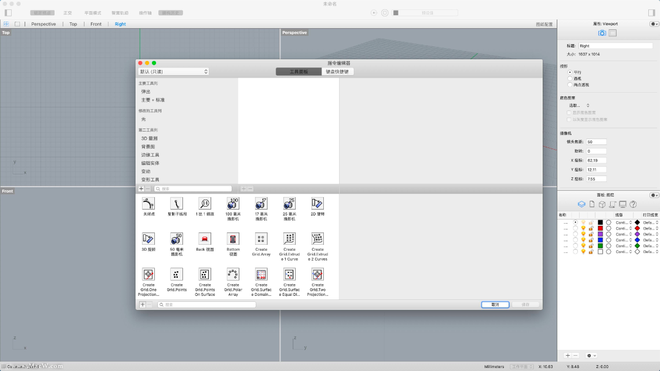Select the 工具面板 (tool palettes) tab in the command editor

coord(298,72)
